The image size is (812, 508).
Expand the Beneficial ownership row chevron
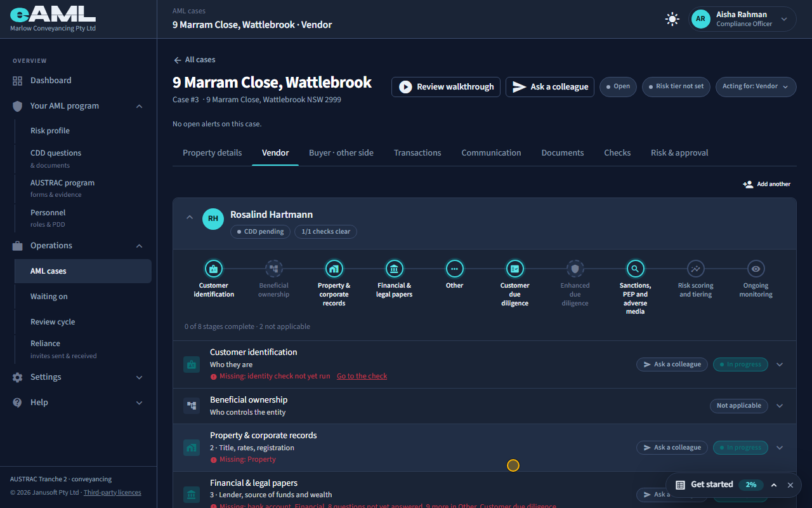[780, 406]
